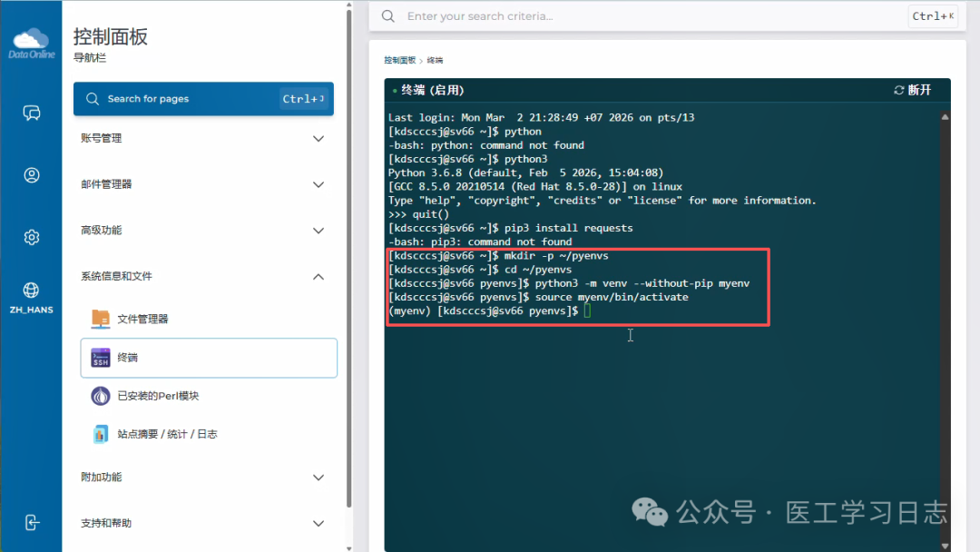Image resolution: width=980 pixels, height=552 pixels.
Task: Click the site summary statistics icon
Action: [x=101, y=434]
